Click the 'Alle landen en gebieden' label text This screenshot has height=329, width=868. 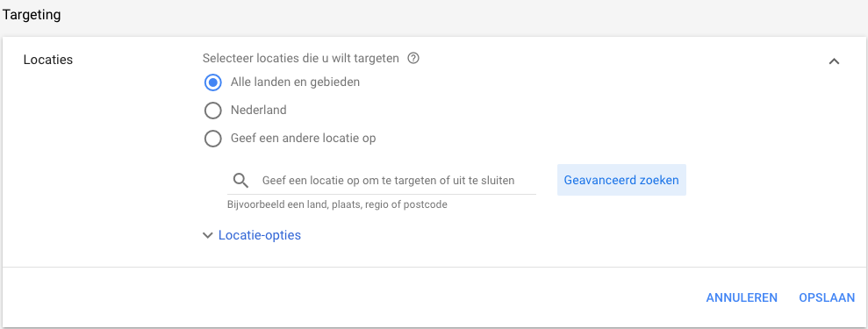click(295, 82)
